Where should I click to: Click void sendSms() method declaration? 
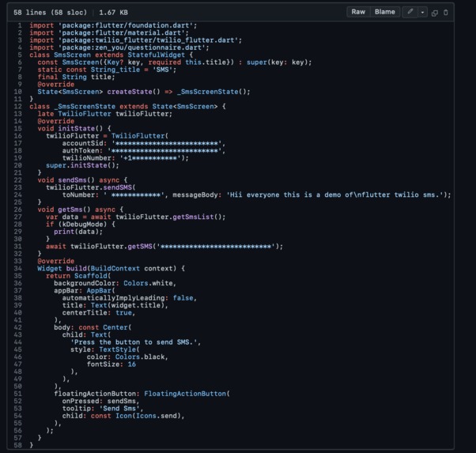(66, 180)
